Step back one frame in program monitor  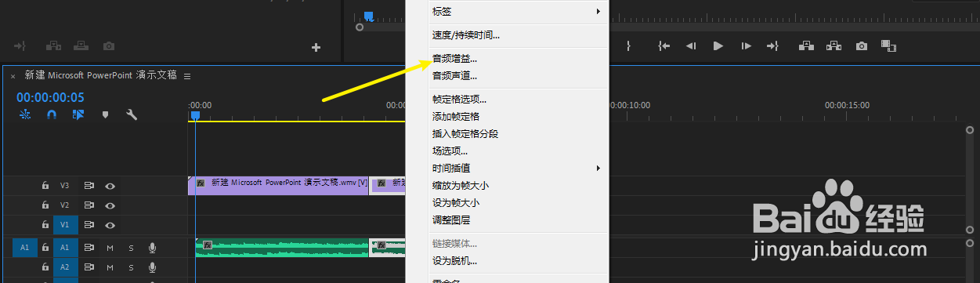(691, 46)
